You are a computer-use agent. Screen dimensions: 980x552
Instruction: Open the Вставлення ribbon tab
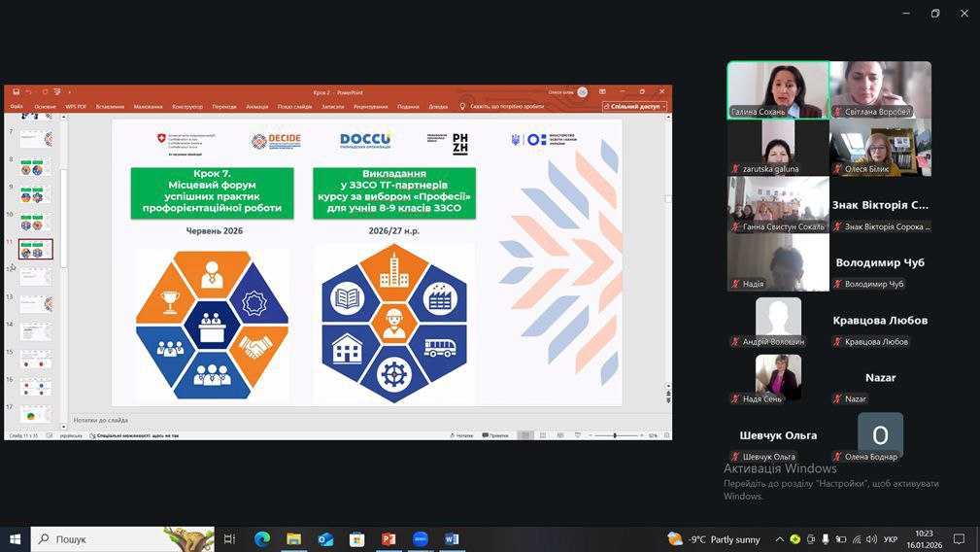[x=110, y=107]
